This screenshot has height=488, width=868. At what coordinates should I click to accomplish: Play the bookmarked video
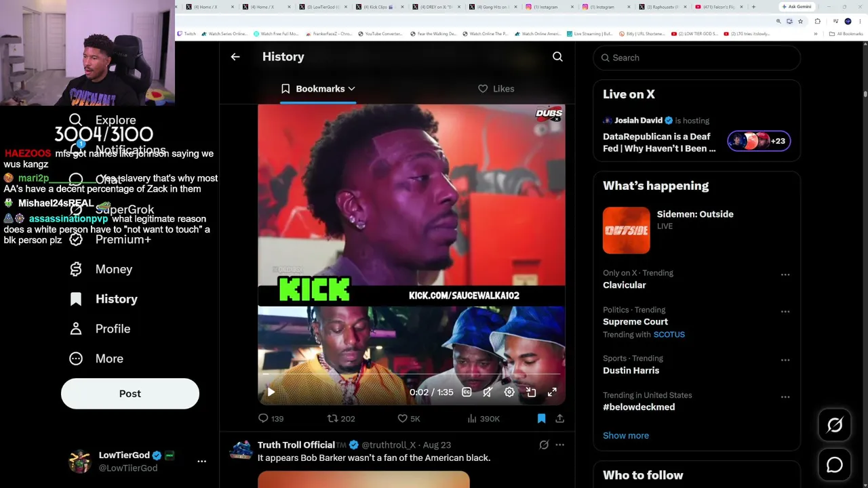[x=271, y=392]
